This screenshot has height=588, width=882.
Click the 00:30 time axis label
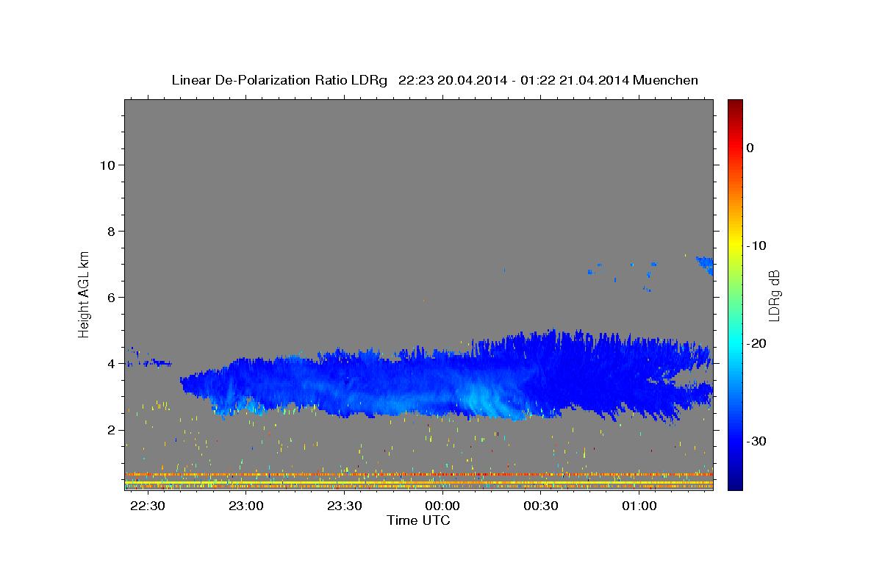pos(541,506)
